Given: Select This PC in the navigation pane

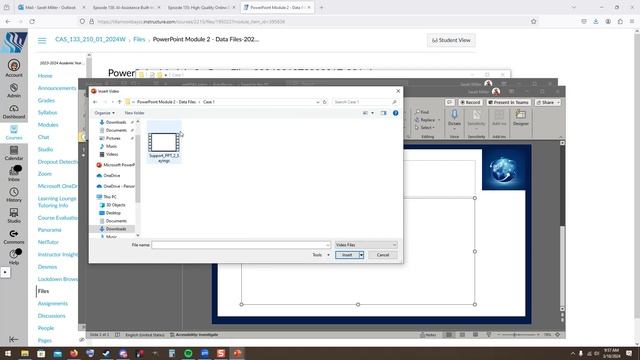Looking at the screenshot, I should coord(110,197).
